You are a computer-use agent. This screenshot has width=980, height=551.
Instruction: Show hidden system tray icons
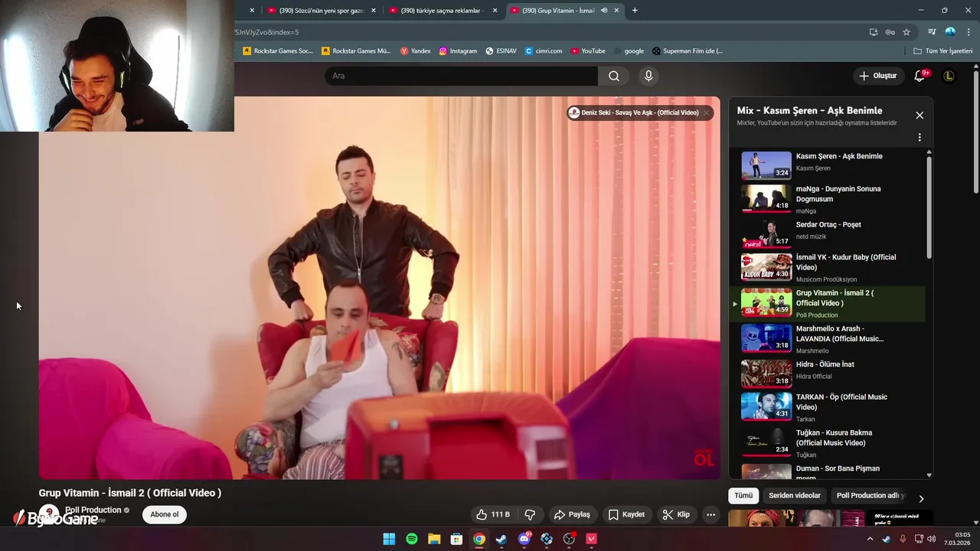[x=870, y=539]
